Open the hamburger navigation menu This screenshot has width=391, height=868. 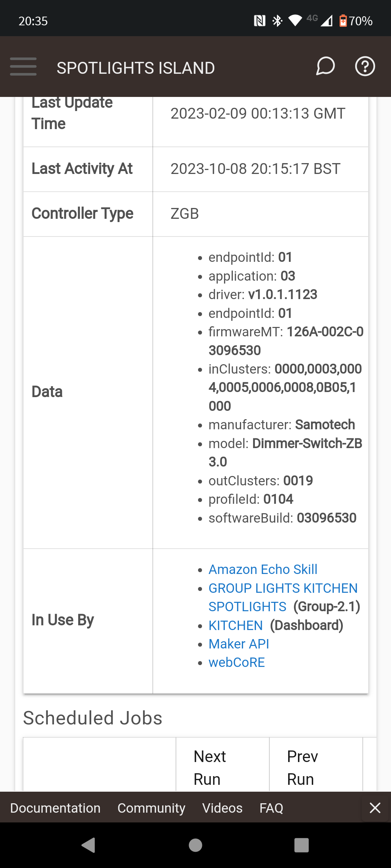tap(23, 67)
